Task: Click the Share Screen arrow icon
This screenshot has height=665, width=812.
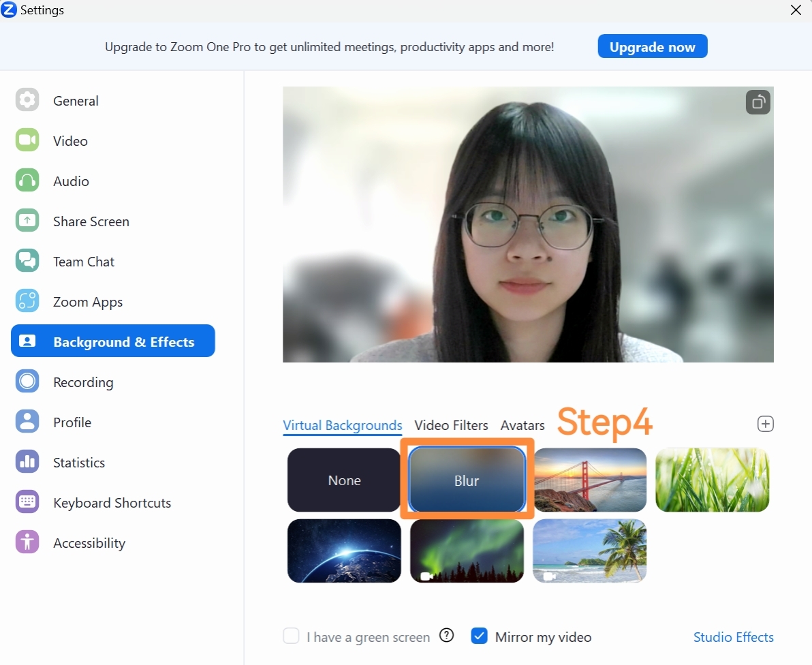Action: [x=27, y=220]
